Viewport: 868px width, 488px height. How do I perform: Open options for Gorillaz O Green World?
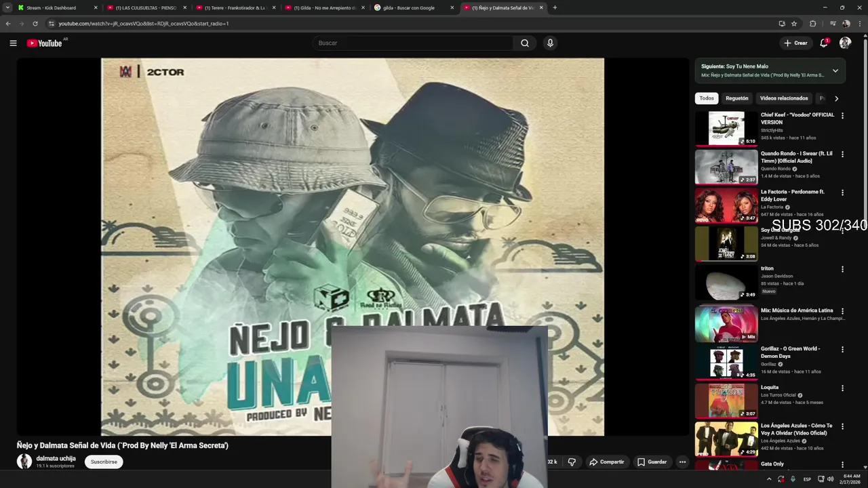tap(842, 350)
